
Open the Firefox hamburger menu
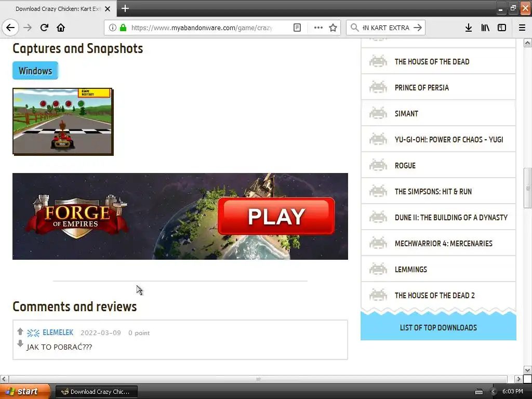[522, 28]
